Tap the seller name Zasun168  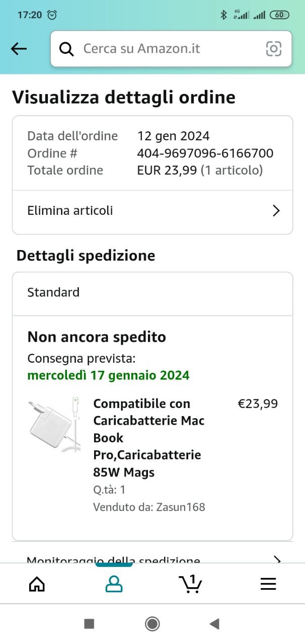179,507
